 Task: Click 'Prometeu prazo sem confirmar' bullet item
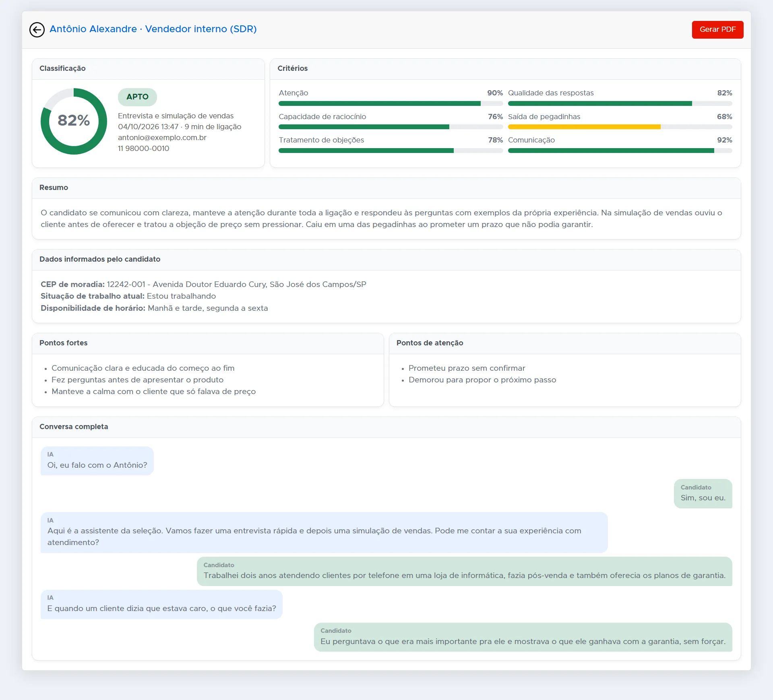467,368
